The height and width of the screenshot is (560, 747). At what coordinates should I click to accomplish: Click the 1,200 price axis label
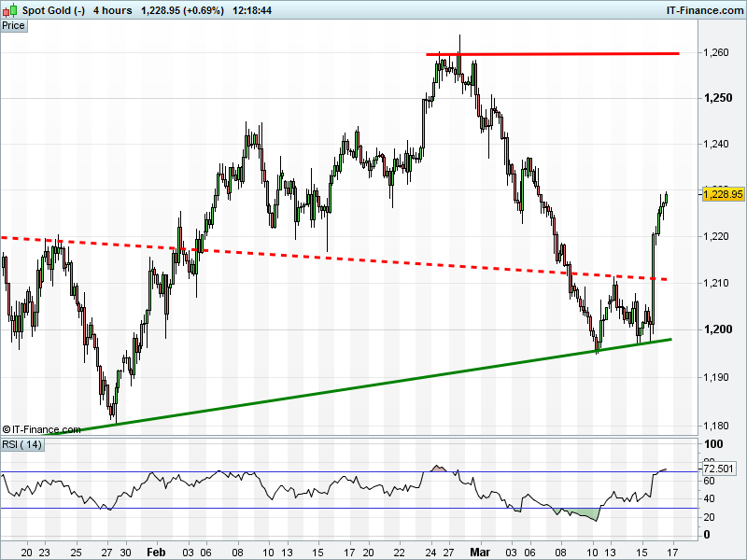[718, 329]
